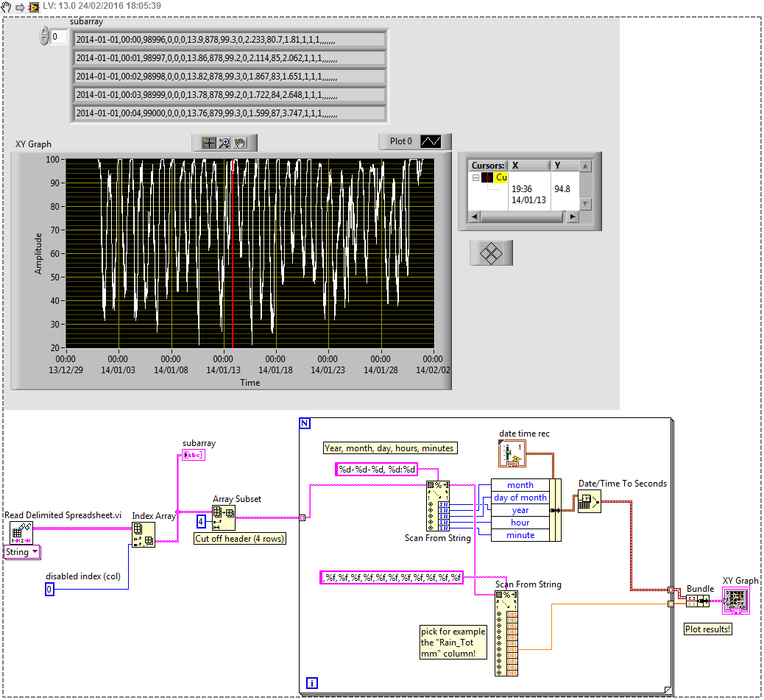Select the first subarray row starting 2014-01-01,00:00
Viewport: 764px width, 700px height.
(230, 40)
